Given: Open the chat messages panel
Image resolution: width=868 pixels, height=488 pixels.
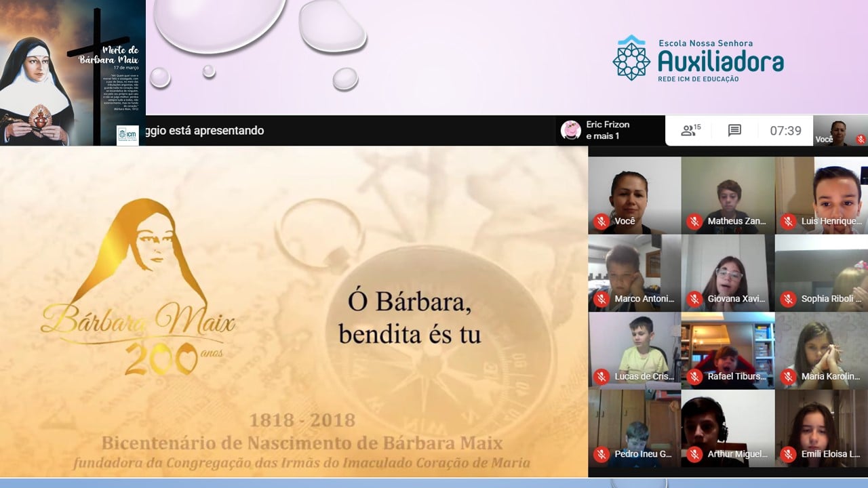Looking at the screenshot, I should [734, 130].
